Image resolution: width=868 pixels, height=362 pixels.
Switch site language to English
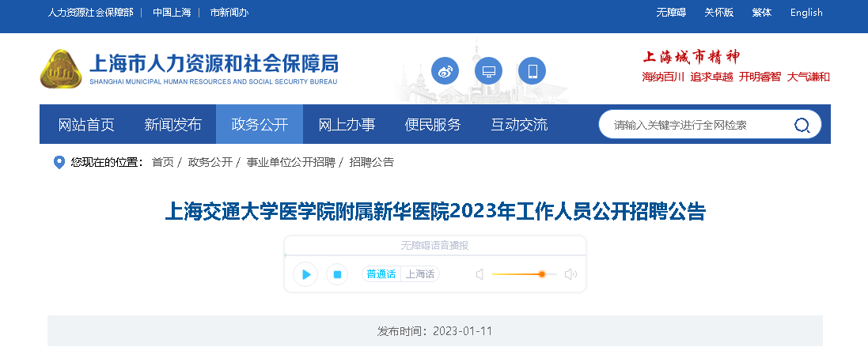point(806,12)
